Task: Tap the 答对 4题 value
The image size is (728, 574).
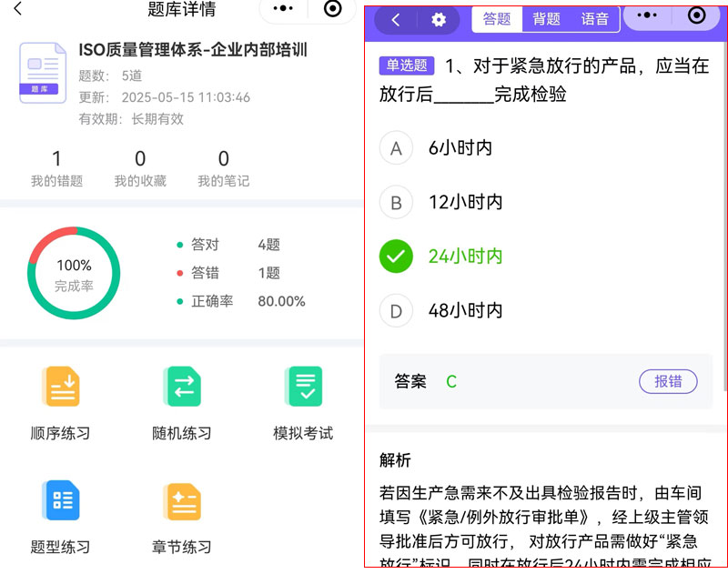Action: [x=268, y=245]
